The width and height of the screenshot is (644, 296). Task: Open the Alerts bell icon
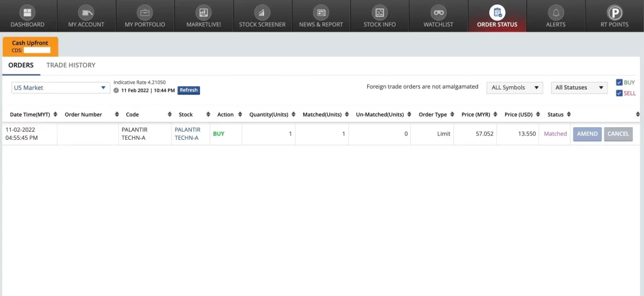coord(555,13)
